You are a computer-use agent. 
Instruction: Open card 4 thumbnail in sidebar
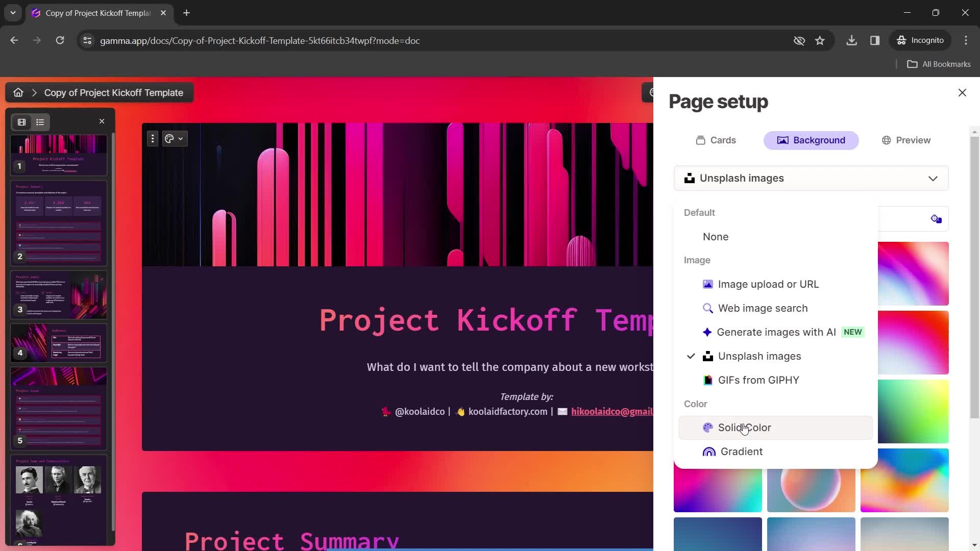(59, 343)
